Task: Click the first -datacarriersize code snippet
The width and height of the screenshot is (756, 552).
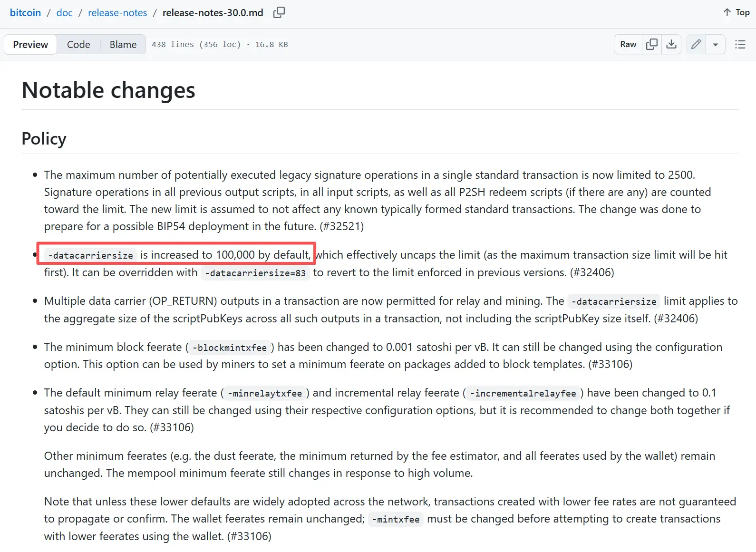Action: 91,255
